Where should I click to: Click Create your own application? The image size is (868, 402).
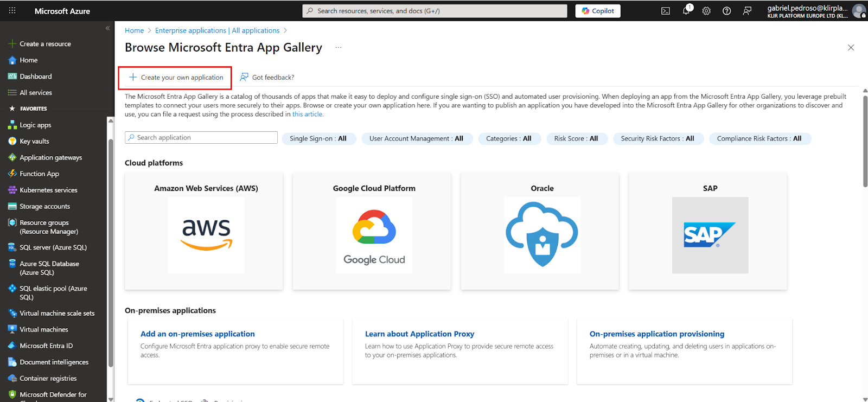click(x=176, y=78)
